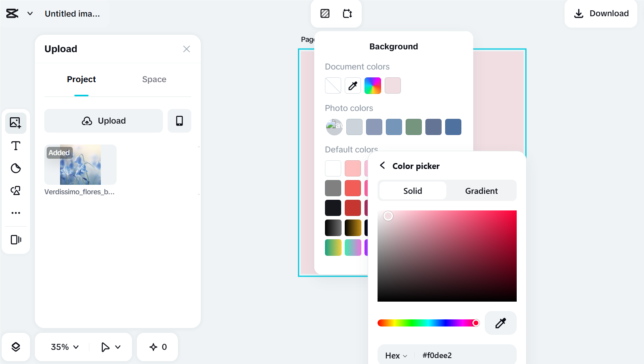Click the Download button
The image size is (644, 364).
pyautogui.click(x=601, y=13)
